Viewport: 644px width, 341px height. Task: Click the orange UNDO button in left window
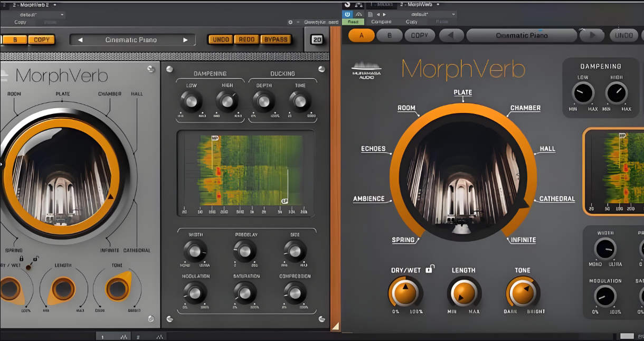point(221,40)
